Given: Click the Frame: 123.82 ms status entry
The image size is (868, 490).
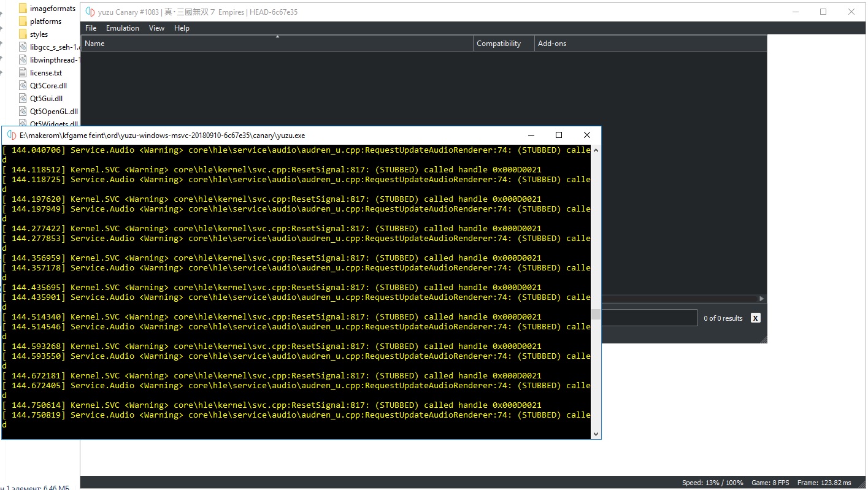Looking at the screenshot, I should click(824, 483).
